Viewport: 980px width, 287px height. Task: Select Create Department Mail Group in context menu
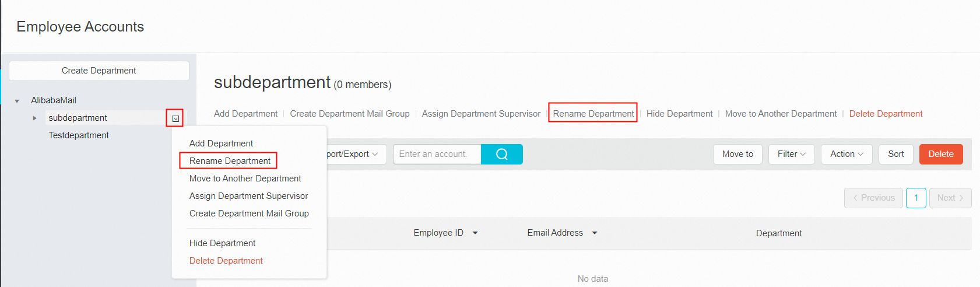point(249,213)
